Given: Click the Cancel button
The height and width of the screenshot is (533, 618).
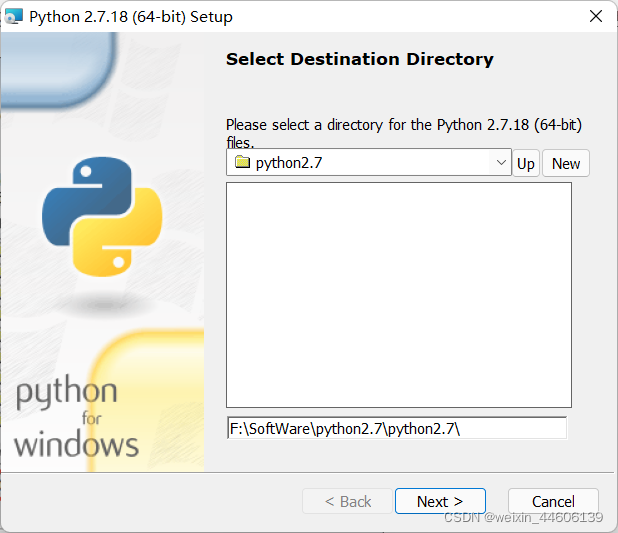Looking at the screenshot, I should point(553,501).
